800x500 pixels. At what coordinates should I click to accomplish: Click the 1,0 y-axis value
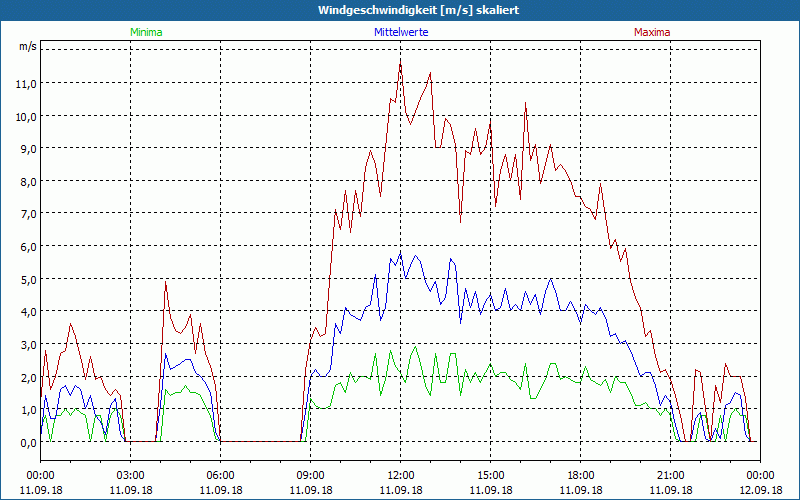[28, 410]
